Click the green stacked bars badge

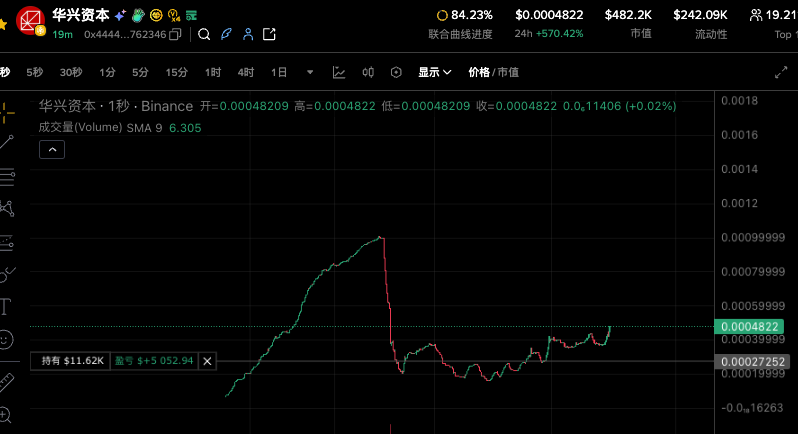(191, 15)
